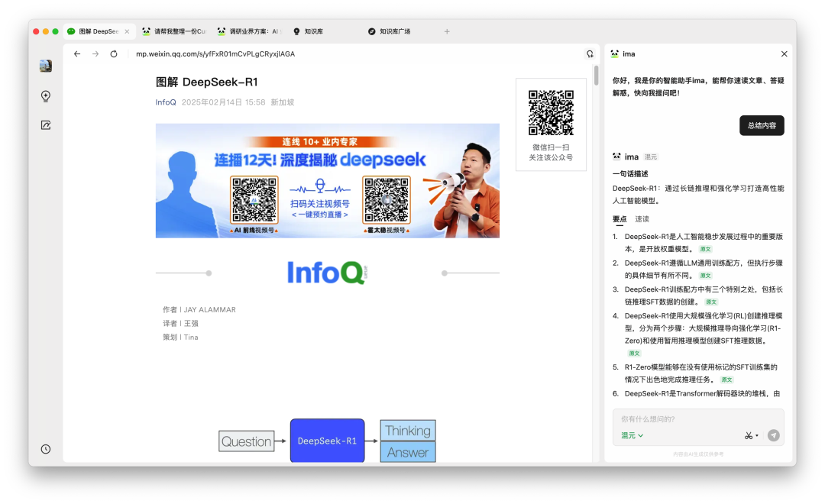Click the planner line Tina
The image size is (825, 504).
(x=180, y=337)
